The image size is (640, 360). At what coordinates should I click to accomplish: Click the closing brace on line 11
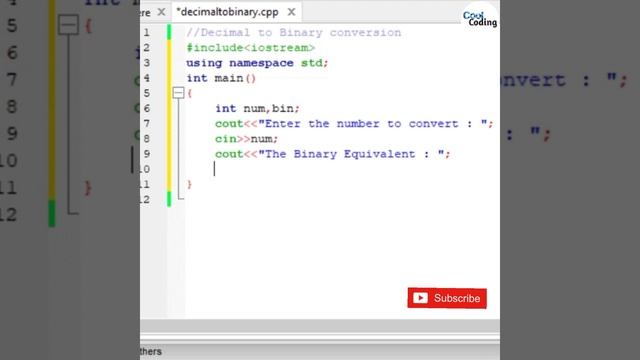[189, 184]
